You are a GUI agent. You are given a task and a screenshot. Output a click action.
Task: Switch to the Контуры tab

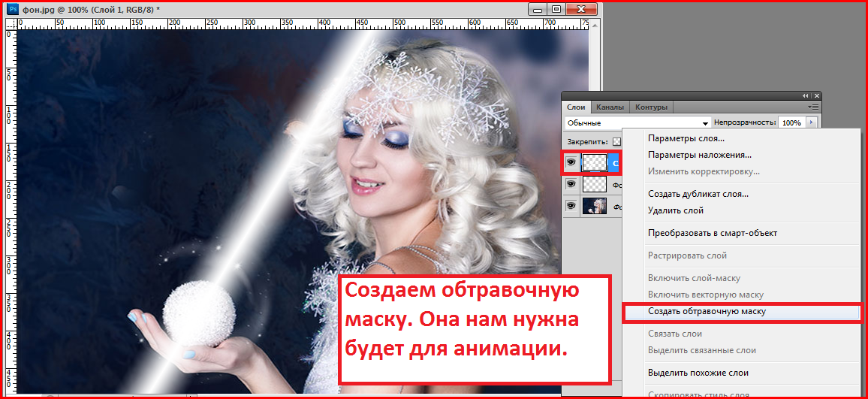coord(651,107)
